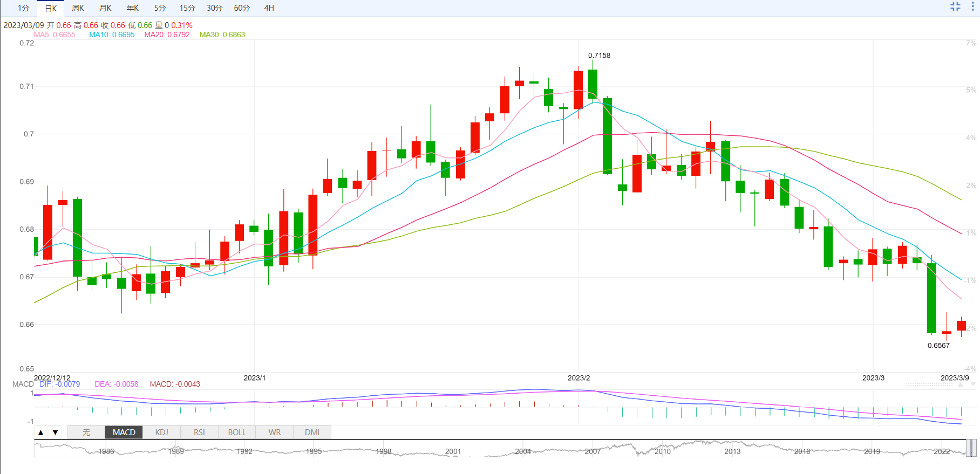The image size is (980, 474).
Task: Switch to the 4H chart period
Action: (x=269, y=8)
